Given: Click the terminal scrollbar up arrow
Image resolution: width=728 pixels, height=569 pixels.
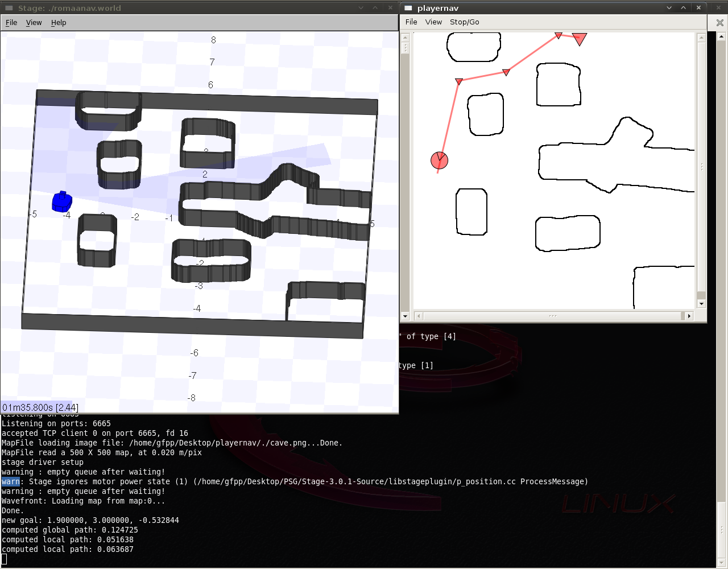Looking at the screenshot, I should tap(722, 37).
